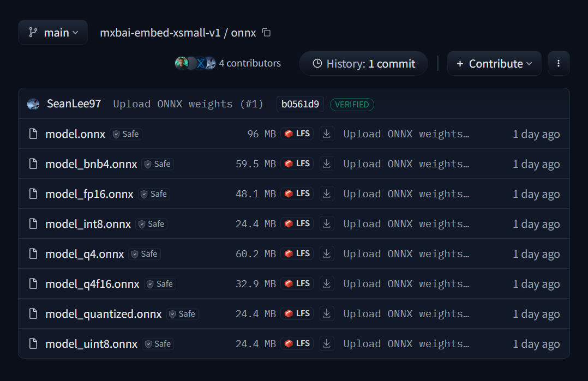Copy the onnx folder path with the copy icon
This screenshot has height=381, width=588.
pyautogui.click(x=266, y=33)
